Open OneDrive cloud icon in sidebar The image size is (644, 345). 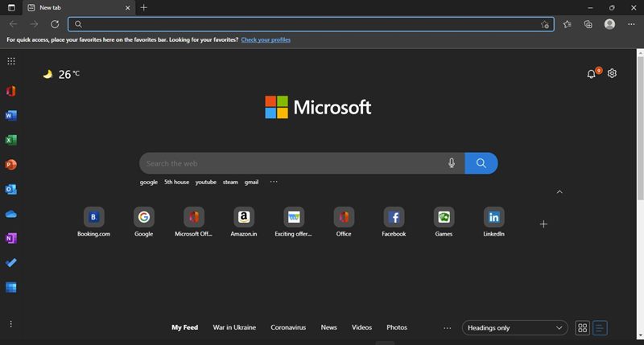tap(11, 214)
